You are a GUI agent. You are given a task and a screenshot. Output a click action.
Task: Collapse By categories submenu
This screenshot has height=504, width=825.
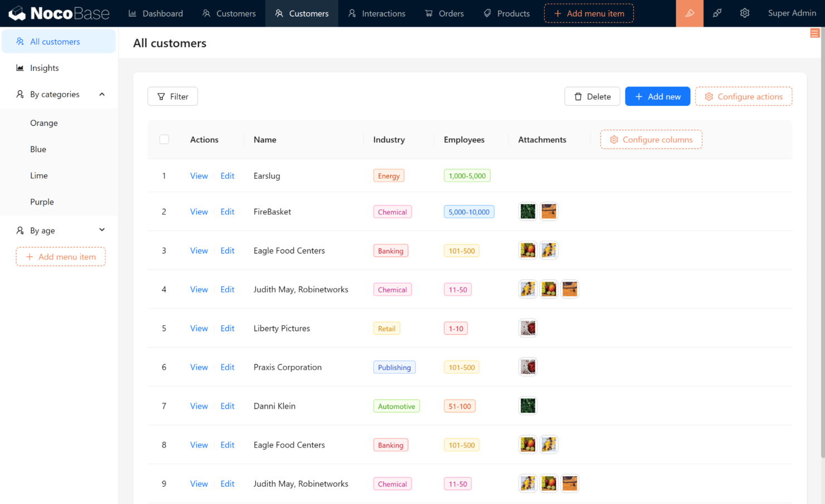(102, 94)
